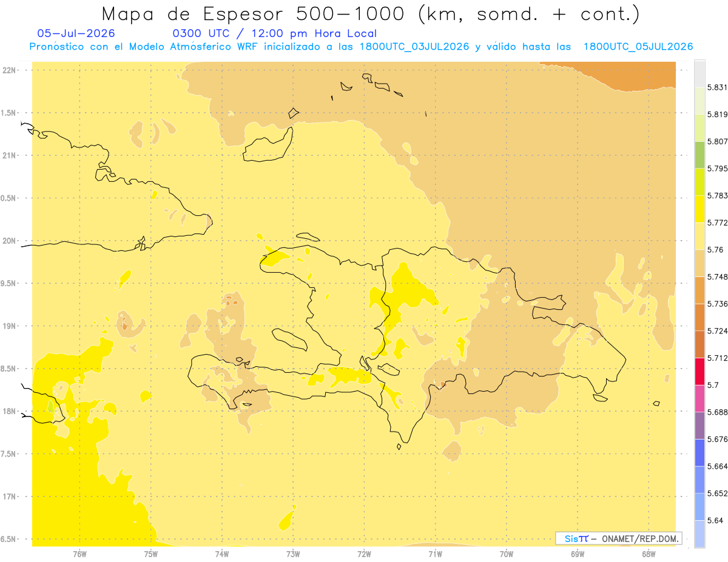Select the purple legend swatch between 5.676 and 5.688
This screenshot has width=728, height=562.
699,426
